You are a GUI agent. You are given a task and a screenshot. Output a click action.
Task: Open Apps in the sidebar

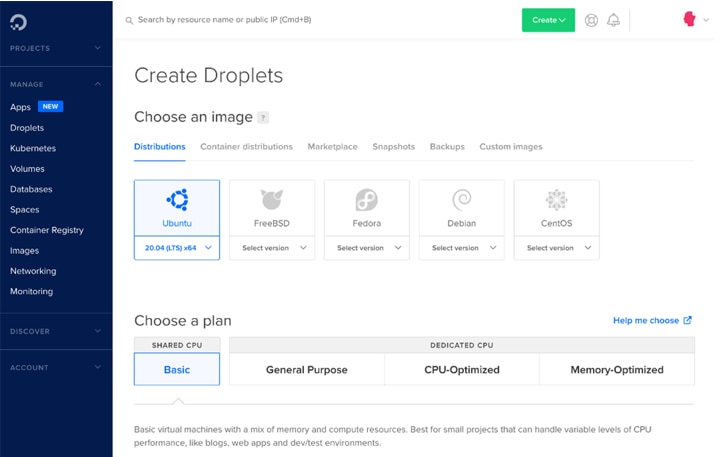point(20,107)
